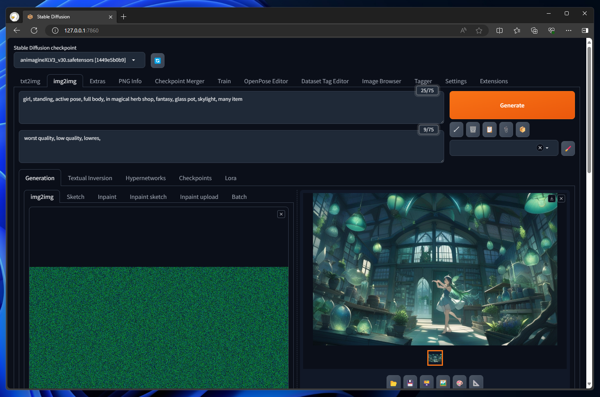Select the gallery thumbnail below the generated image
The width and height of the screenshot is (600, 397).
click(x=435, y=358)
